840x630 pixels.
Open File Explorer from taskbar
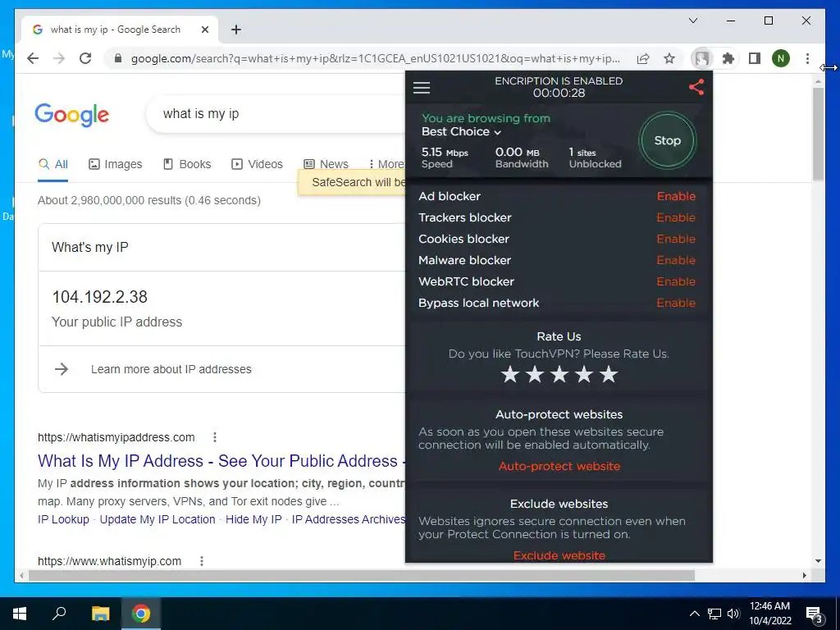(x=100, y=614)
